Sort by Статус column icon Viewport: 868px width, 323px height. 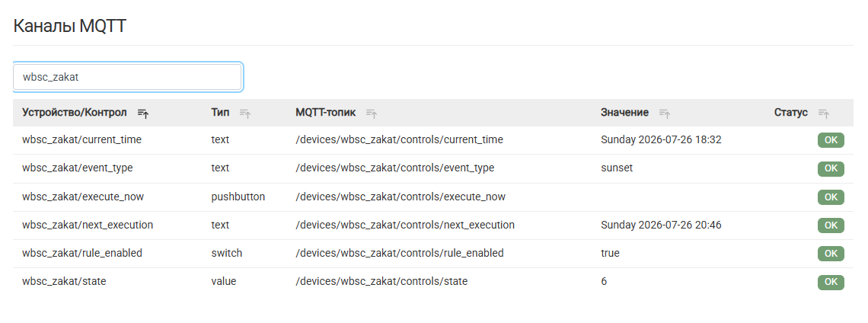point(824,114)
